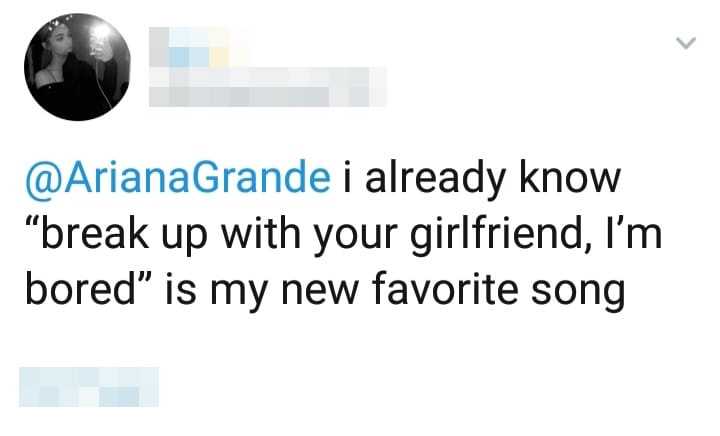720x436 pixels.
Task: Visit Ariana Grande's profile from the blue mention
Action: 177,180
